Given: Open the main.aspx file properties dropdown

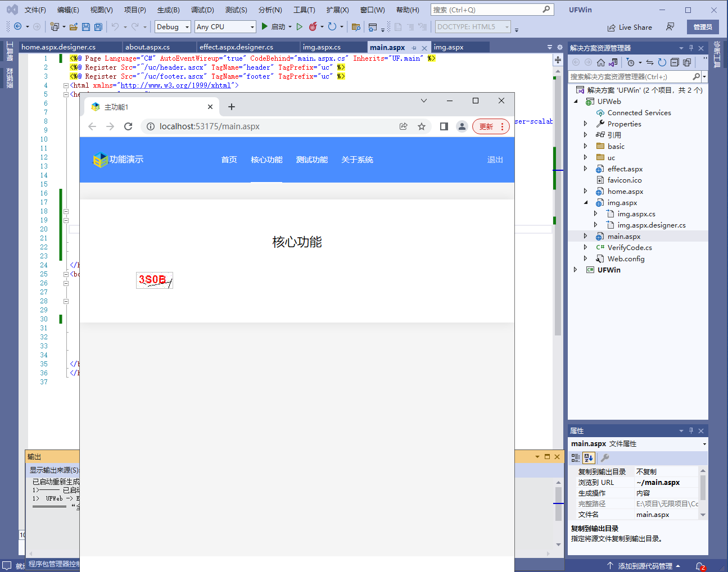Looking at the screenshot, I should coord(704,444).
